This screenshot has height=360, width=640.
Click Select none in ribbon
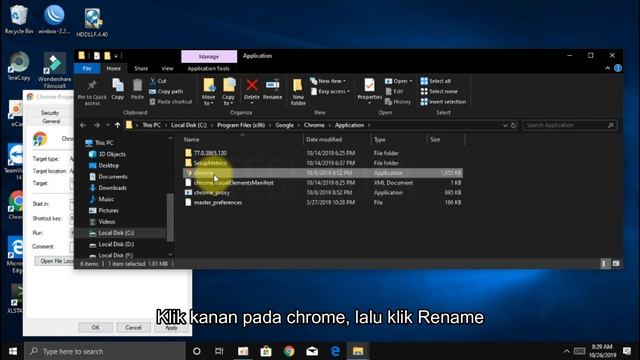[439, 91]
